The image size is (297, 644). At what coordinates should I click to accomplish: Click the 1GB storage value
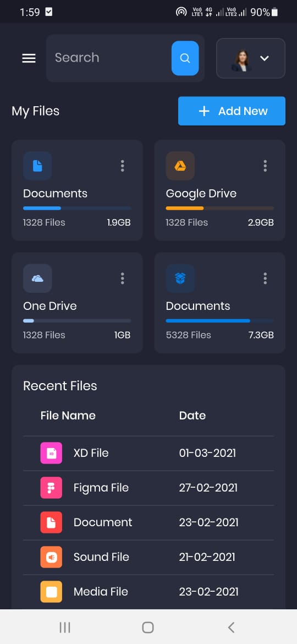pos(123,335)
